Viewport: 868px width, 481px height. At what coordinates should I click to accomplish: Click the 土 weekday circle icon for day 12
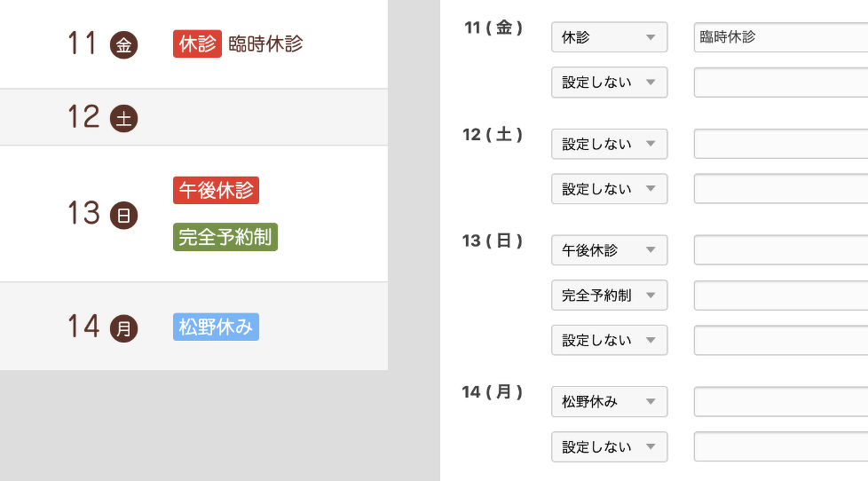tap(124, 118)
